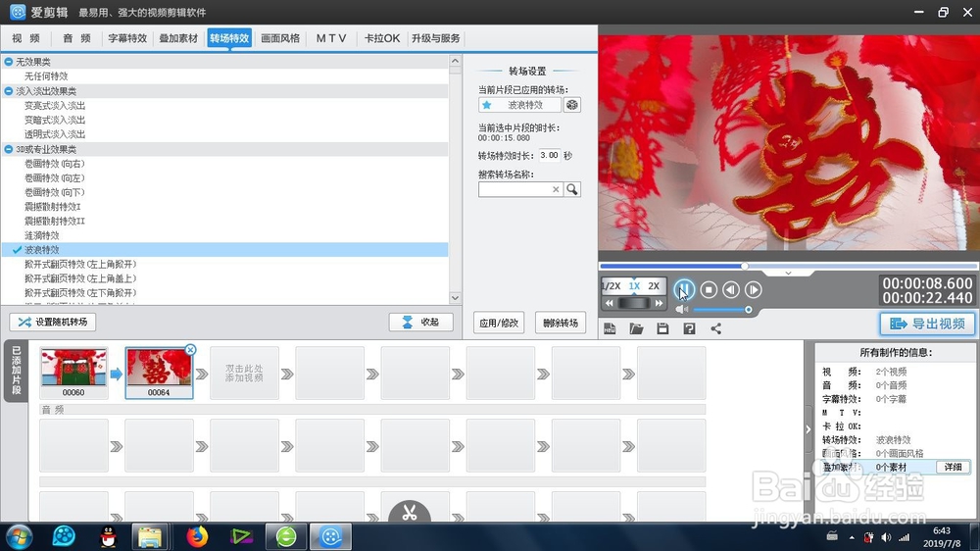Step forward one frame

click(x=753, y=289)
